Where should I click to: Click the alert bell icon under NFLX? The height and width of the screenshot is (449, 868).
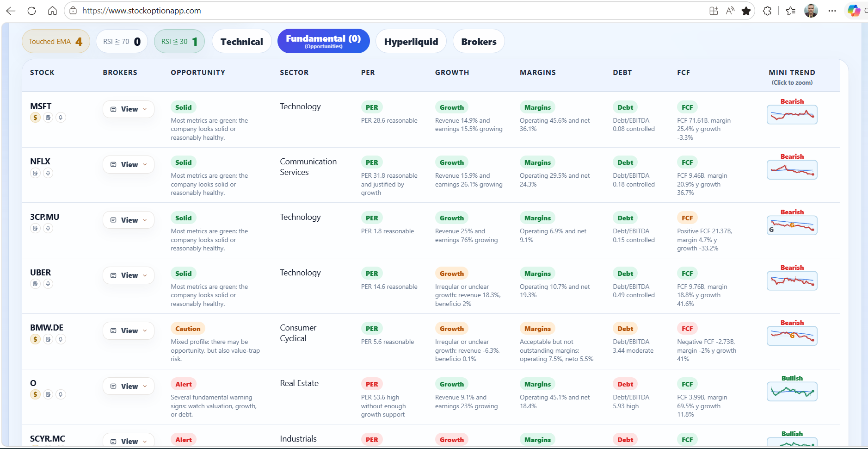click(x=48, y=173)
